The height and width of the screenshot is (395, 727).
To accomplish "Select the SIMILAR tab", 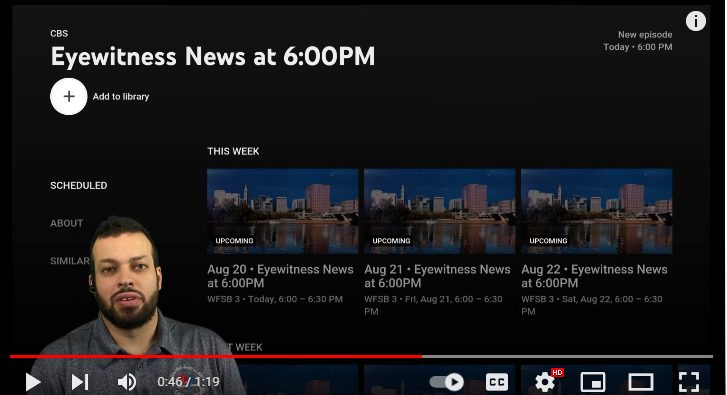I will [70, 261].
